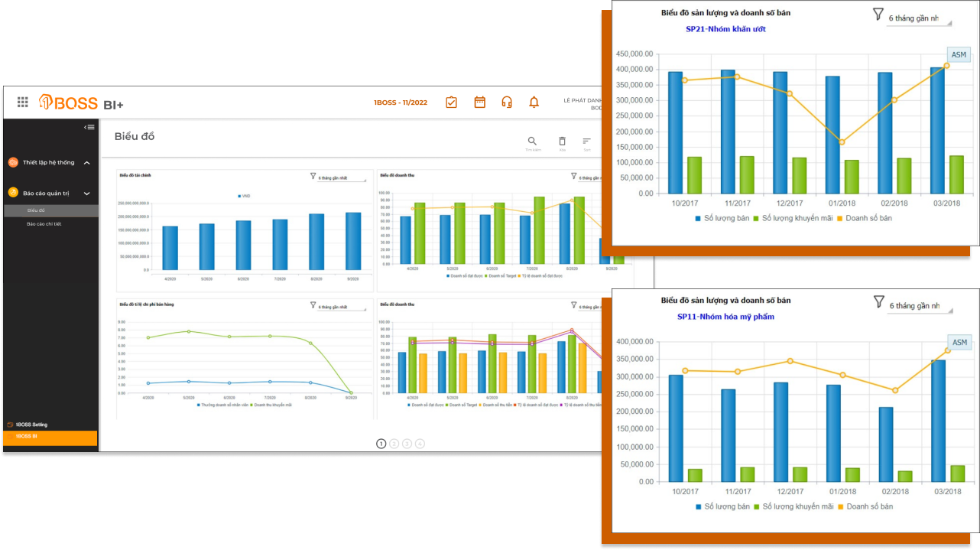The width and height of the screenshot is (980, 550).
Task: Expand the 'Báo cáo quản trị' section
Action: click(86, 194)
